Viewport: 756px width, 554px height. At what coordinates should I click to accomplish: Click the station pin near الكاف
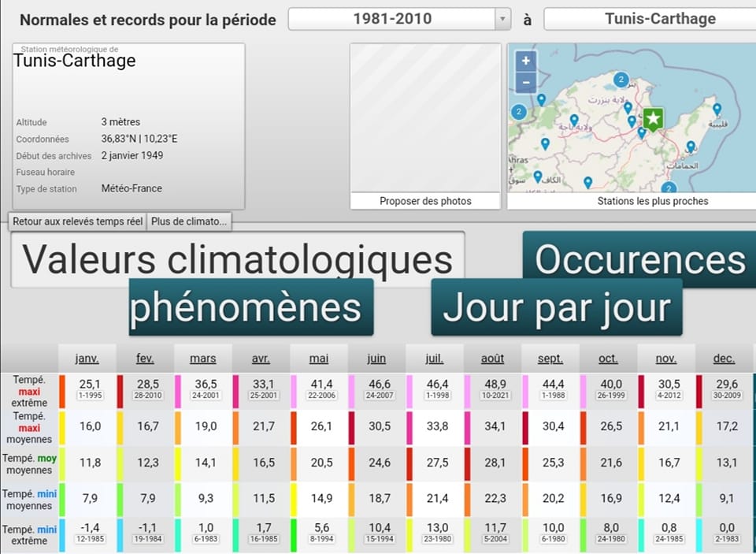point(538,177)
